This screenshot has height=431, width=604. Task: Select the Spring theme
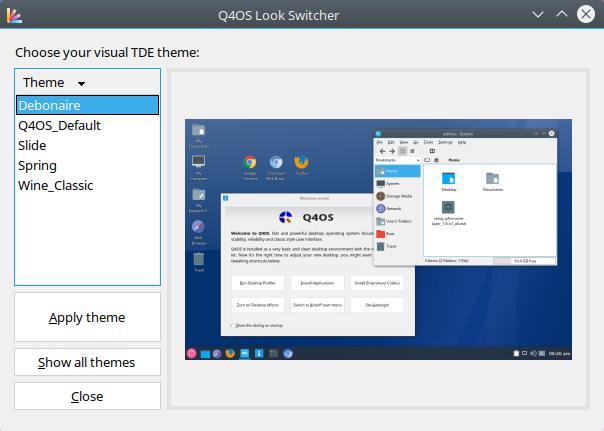tap(87, 165)
